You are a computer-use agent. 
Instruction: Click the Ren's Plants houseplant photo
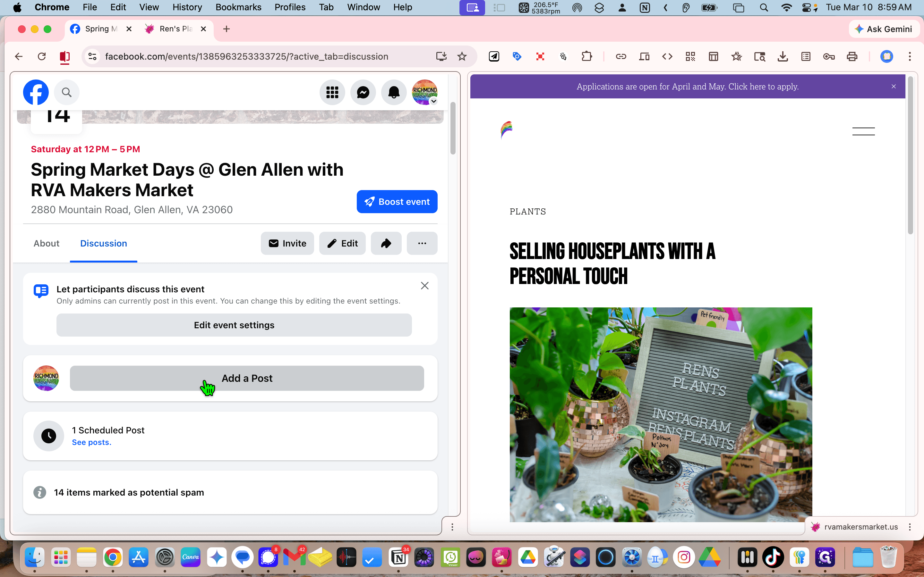[x=661, y=414]
